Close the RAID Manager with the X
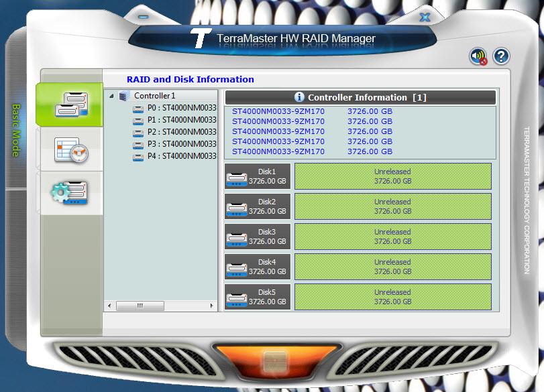544x392 pixels. click(x=425, y=17)
